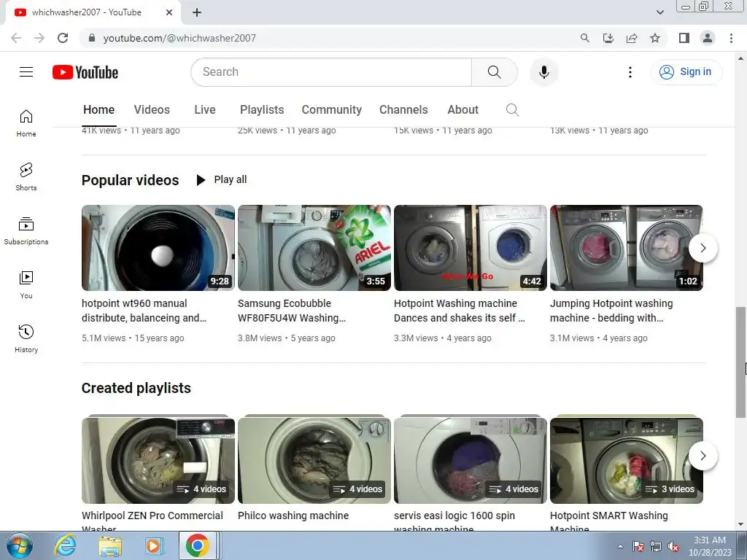This screenshot has width=747, height=560.
Task: Open the Windows Start menu
Action: 20,545
